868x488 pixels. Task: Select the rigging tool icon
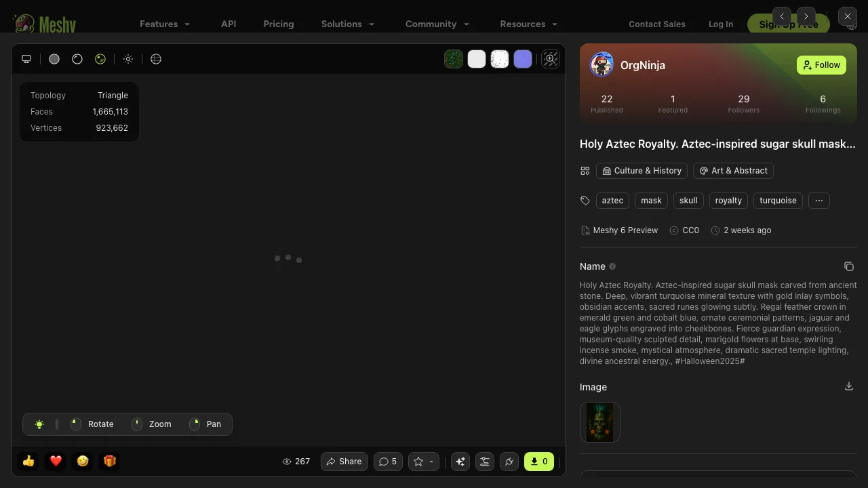(x=485, y=462)
